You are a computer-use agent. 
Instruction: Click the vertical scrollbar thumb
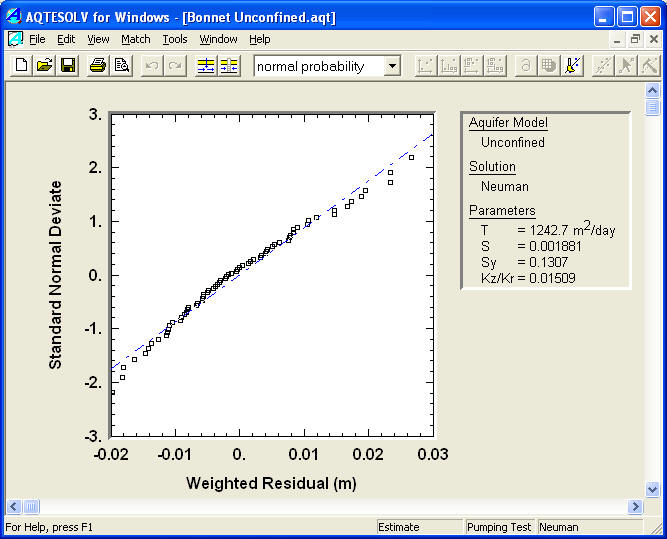click(x=652, y=107)
